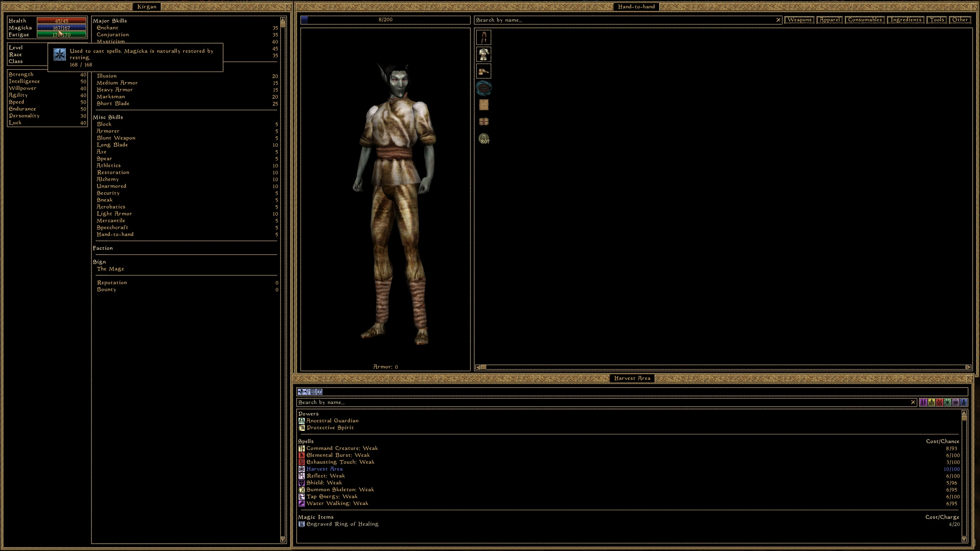Open the Other inventory filter

[x=960, y=20]
